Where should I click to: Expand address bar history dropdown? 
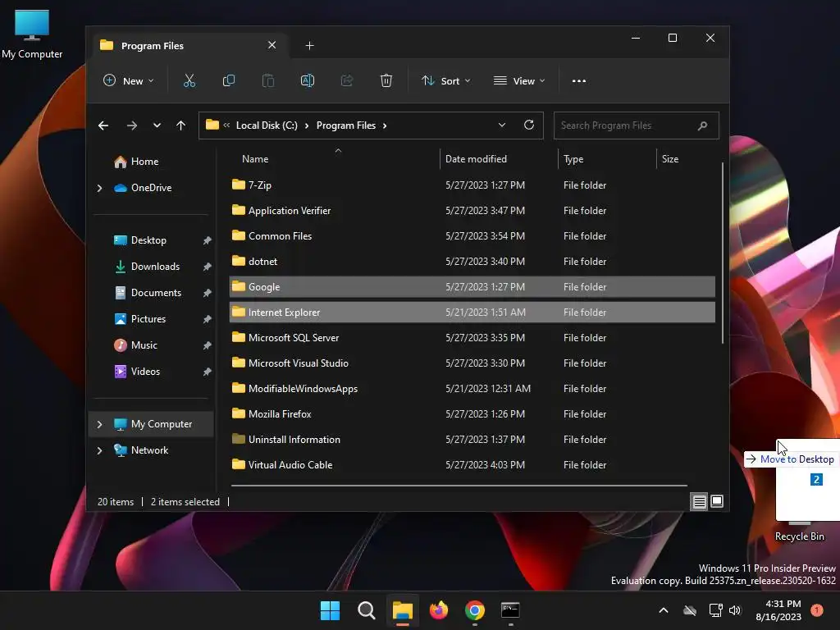click(x=502, y=125)
